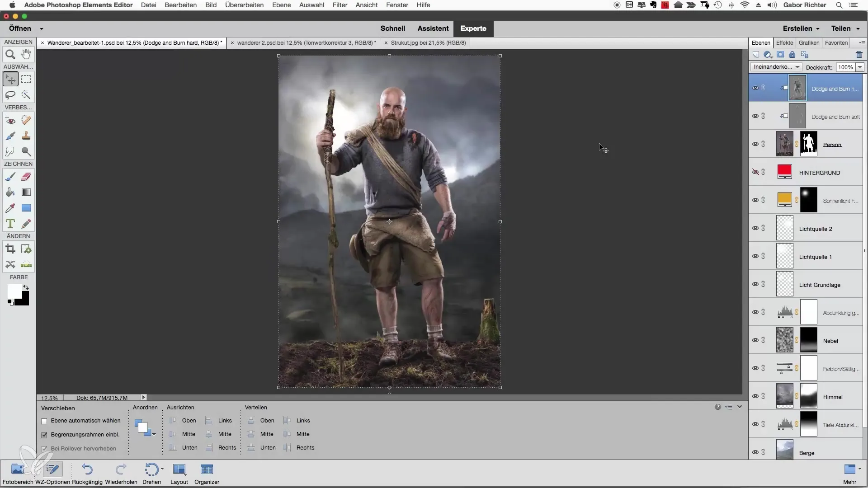Image resolution: width=868 pixels, height=488 pixels.
Task: Select the Eraser tool
Action: (x=26, y=177)
